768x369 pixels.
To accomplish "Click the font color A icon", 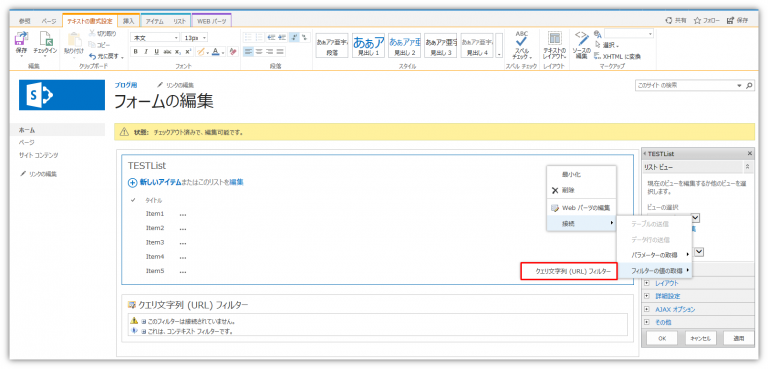I will pos(216,51).
